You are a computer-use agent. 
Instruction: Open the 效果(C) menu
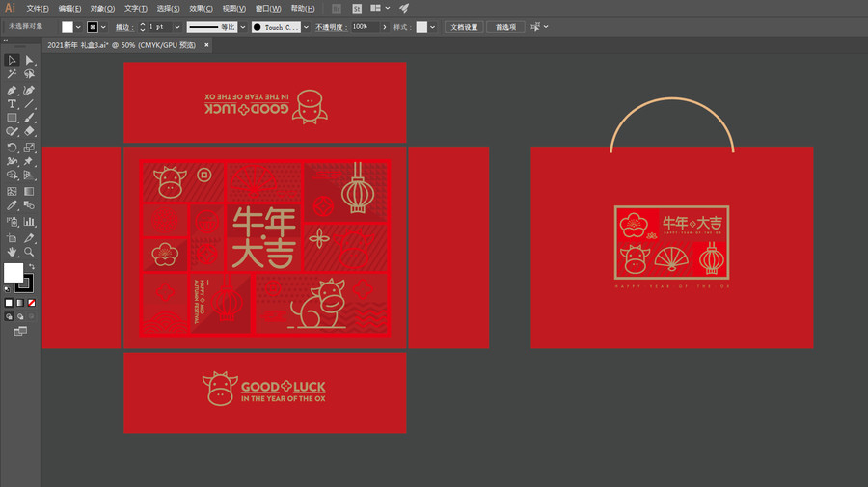[201, 9]
